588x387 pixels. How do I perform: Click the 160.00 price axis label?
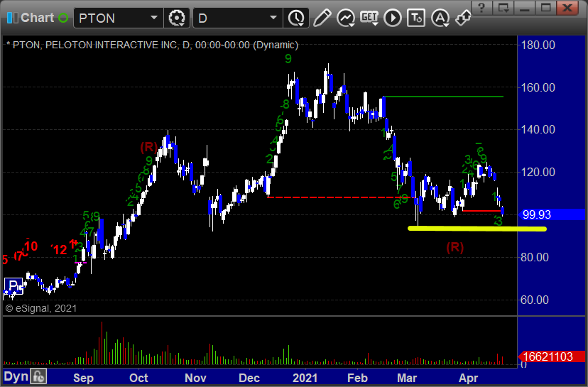click(538, 87)
